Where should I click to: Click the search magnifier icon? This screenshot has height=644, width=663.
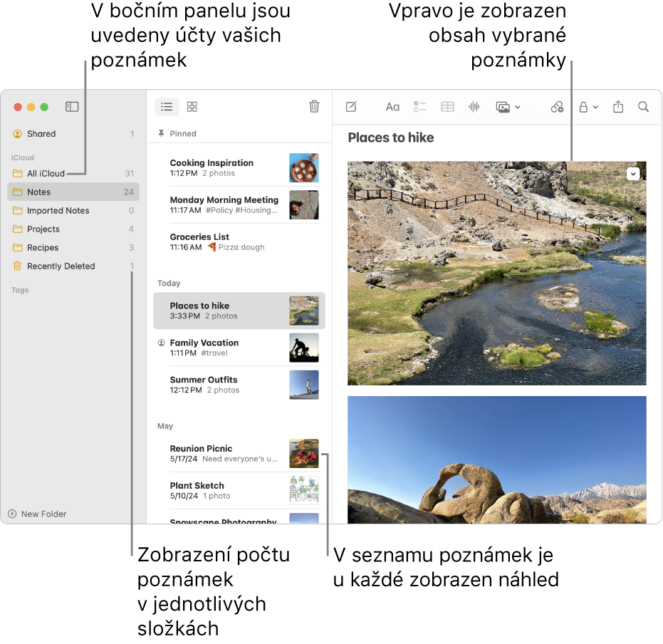(x=643, y=107)
